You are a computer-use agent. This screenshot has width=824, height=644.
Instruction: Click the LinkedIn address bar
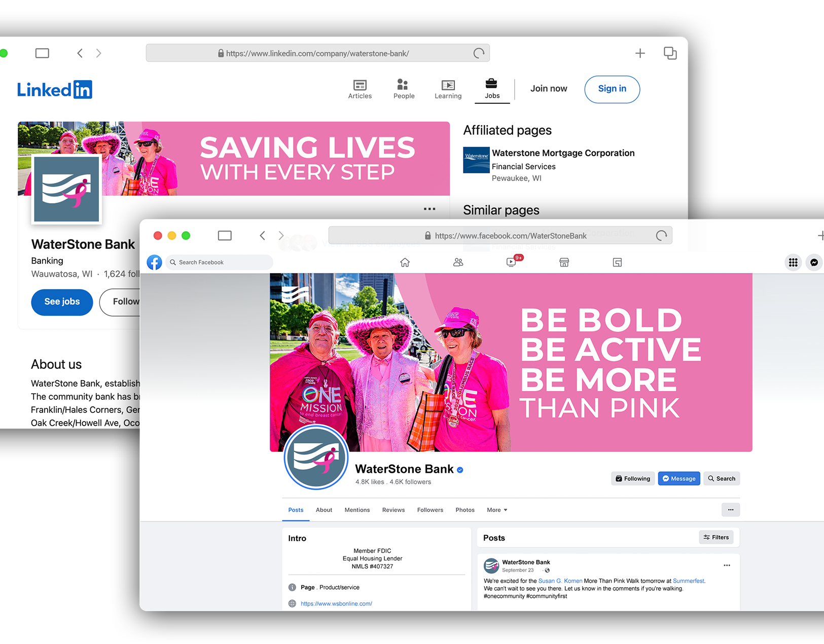pos(318,53)
